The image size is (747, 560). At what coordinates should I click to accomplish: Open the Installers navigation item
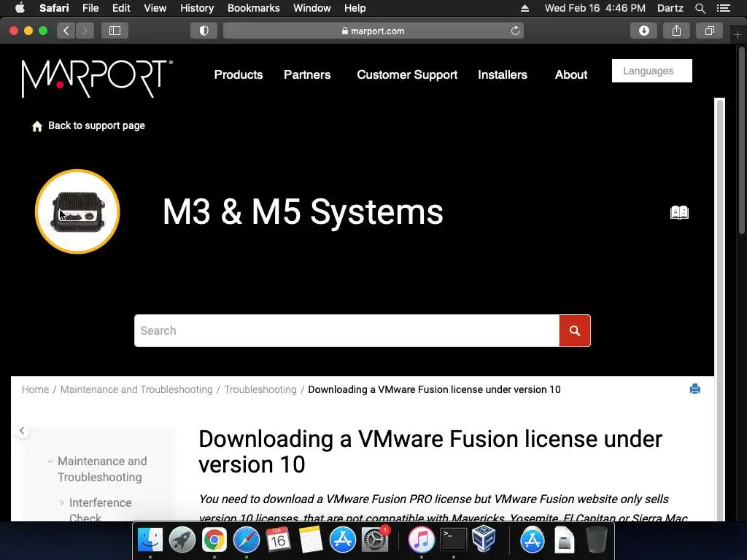point(502,75)
